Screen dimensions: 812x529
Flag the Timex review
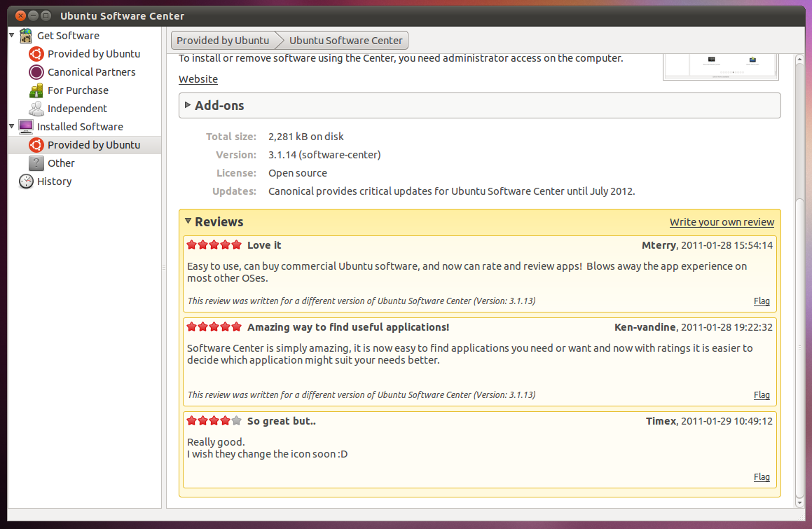pos(762,476)
